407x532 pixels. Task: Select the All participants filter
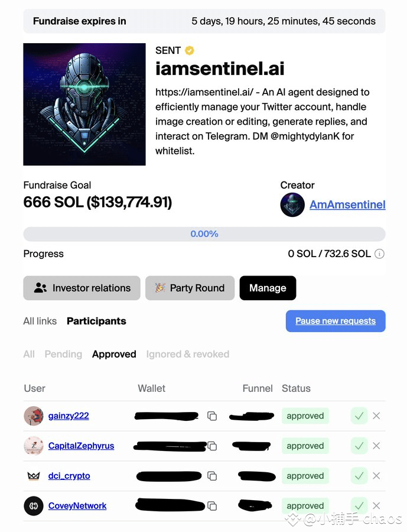(29, 354)
